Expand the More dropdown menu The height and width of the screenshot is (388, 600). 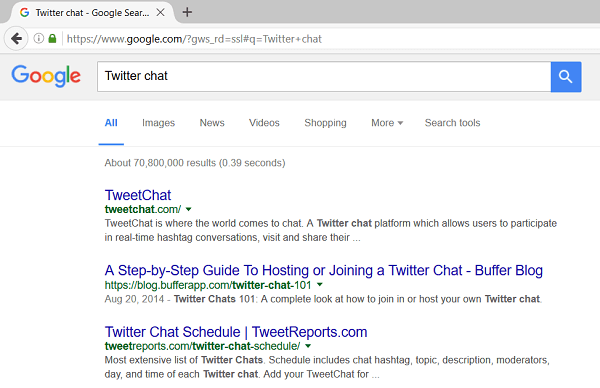(x=387, y=123)
